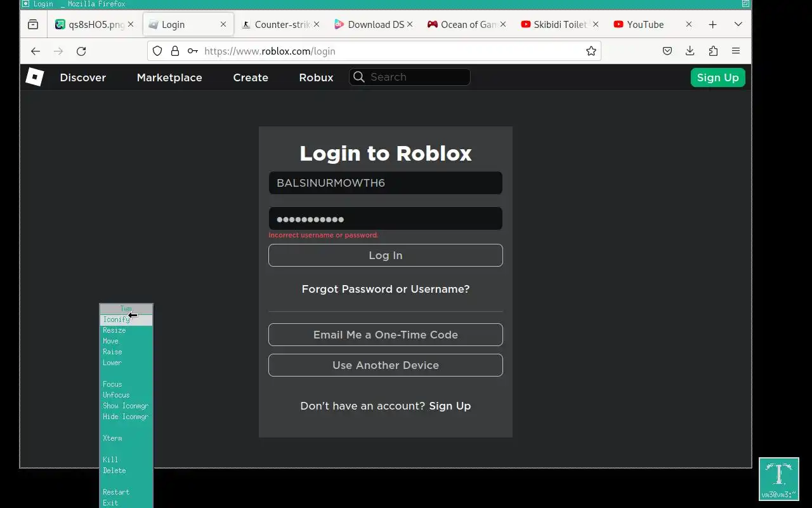The image size is (812, 508).
Task: Select Raise in the Twm menu
Action: pyautogui.click(x=126, y=352)
